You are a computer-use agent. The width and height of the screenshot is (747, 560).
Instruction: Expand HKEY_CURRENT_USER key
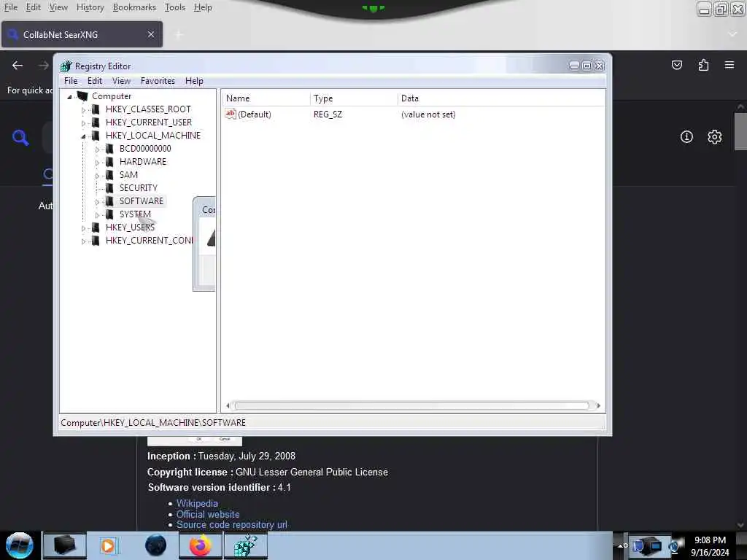click(83, 123)
